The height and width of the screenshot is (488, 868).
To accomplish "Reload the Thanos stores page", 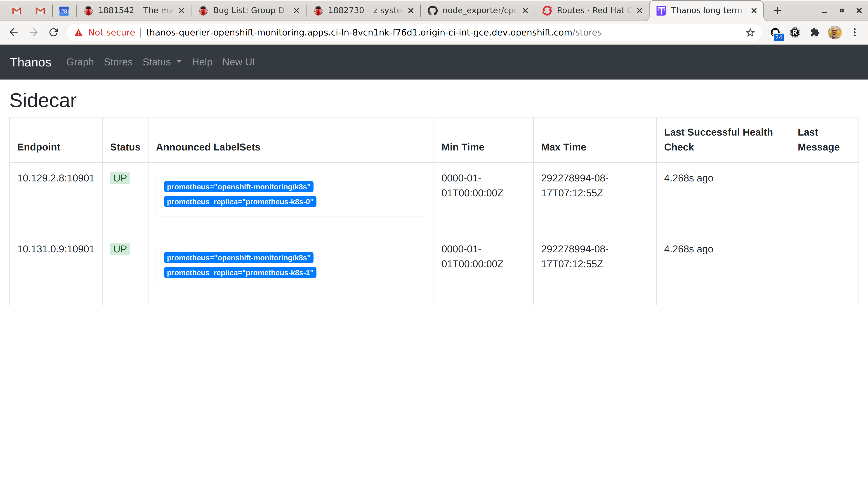I will 54,32.
